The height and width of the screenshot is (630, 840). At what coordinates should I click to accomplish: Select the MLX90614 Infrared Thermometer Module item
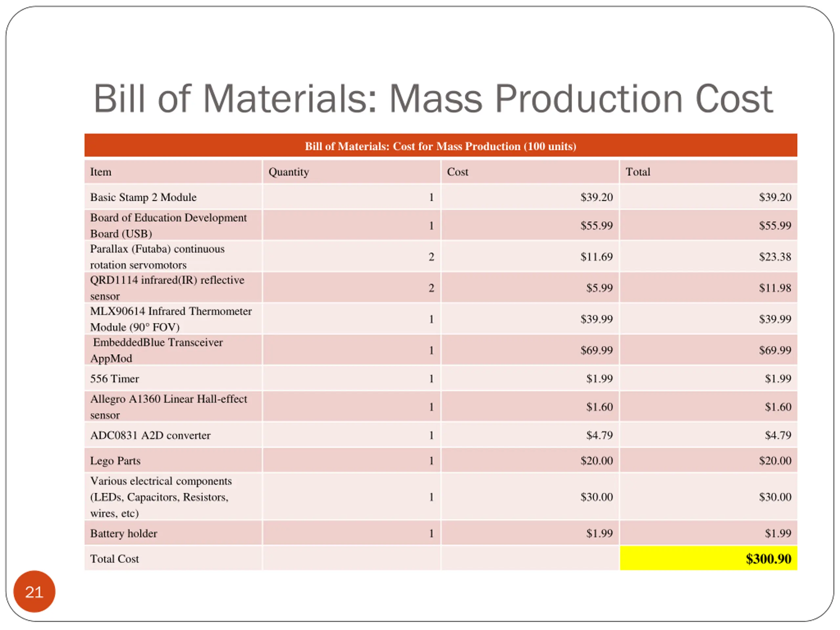(173, 319)
